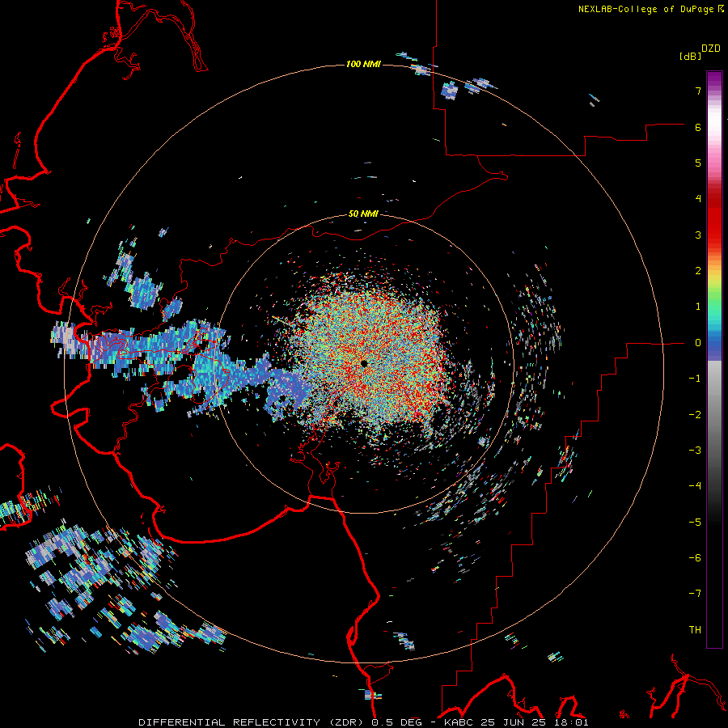Click the "1" scale value
728x728 pixels.
pos(698,307)
